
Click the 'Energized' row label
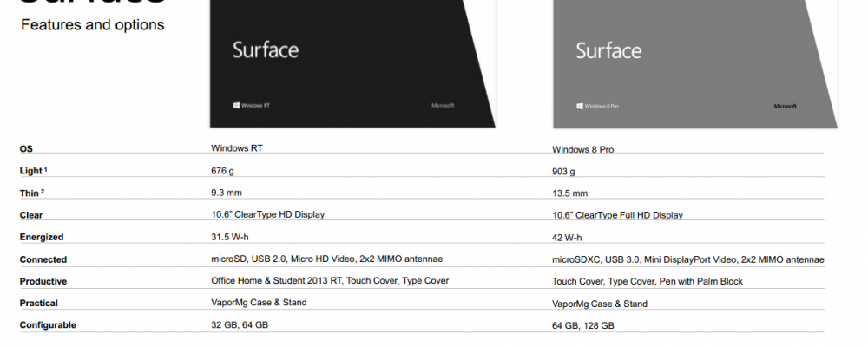pyautogui.click(x=42, y=237)
